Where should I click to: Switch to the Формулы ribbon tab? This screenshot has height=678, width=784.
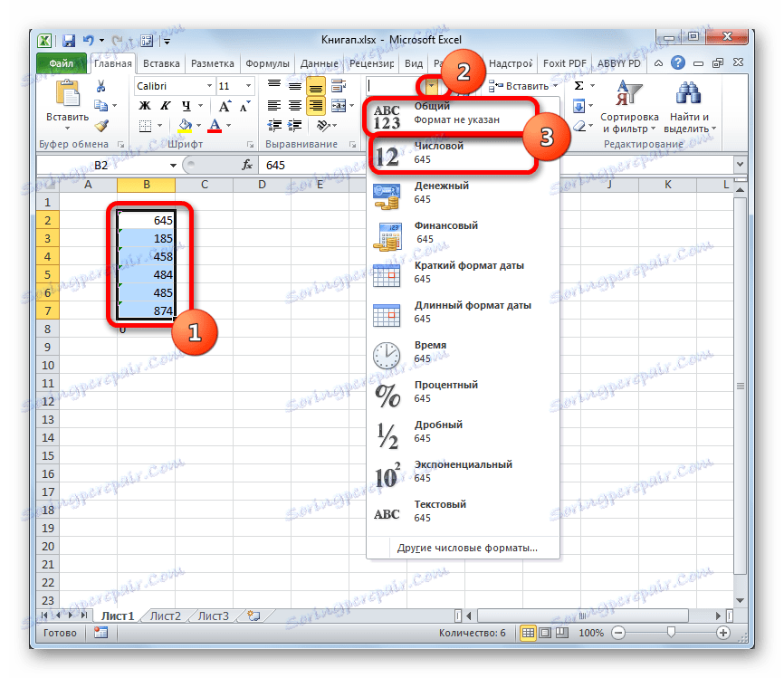point(267,63)
